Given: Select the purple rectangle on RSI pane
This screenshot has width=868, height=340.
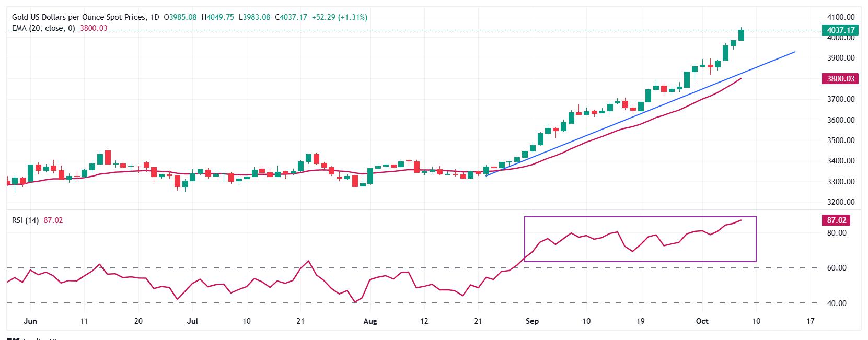Looking at the screenshot, I should tap(640, 217).
